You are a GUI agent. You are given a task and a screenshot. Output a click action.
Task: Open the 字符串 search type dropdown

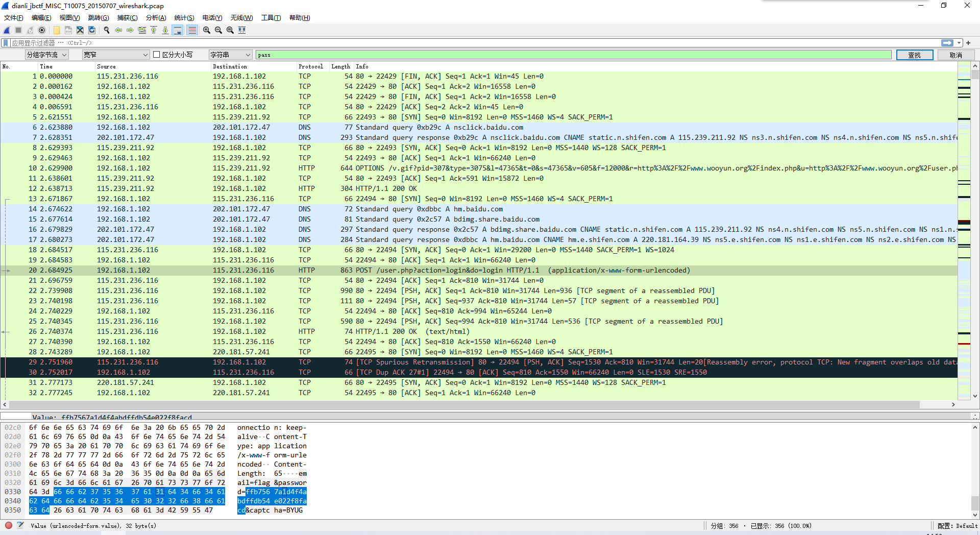coord(231,55)
